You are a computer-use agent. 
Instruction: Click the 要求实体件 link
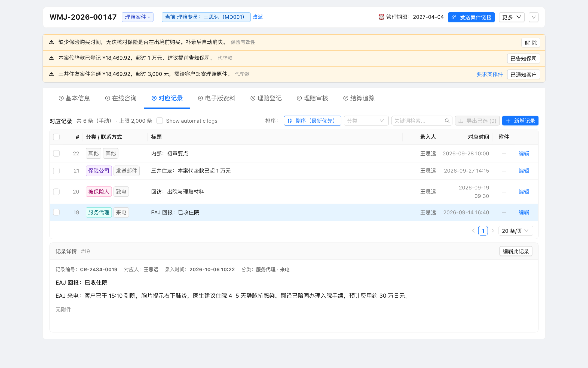[x=489, y=74]
